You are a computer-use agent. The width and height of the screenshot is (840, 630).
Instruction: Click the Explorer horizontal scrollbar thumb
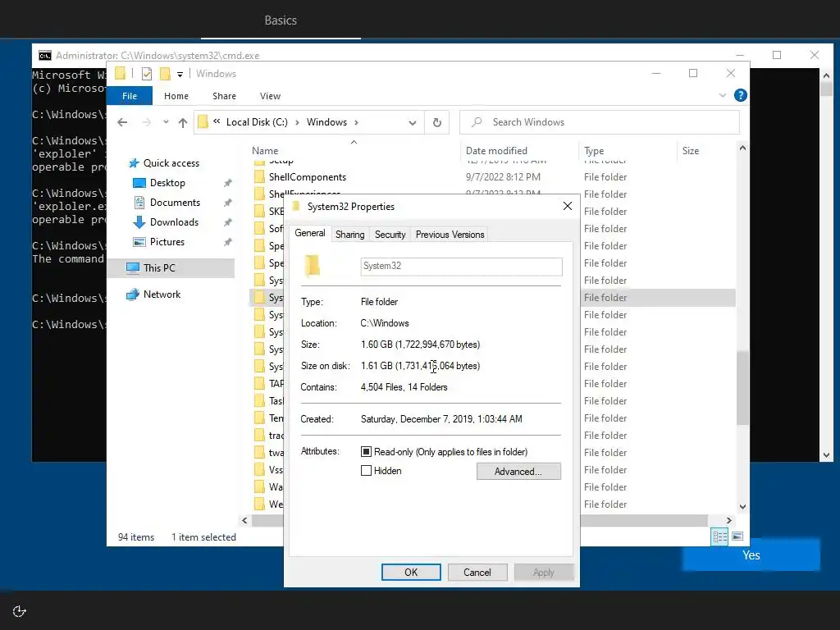pyautogui.click(x=643, y=520)
